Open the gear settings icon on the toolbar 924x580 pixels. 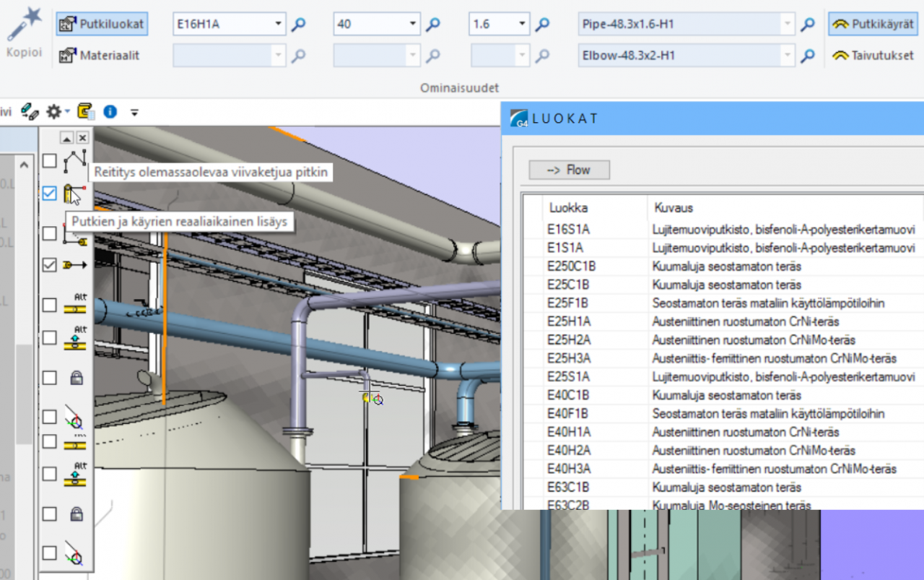point(54,112)
